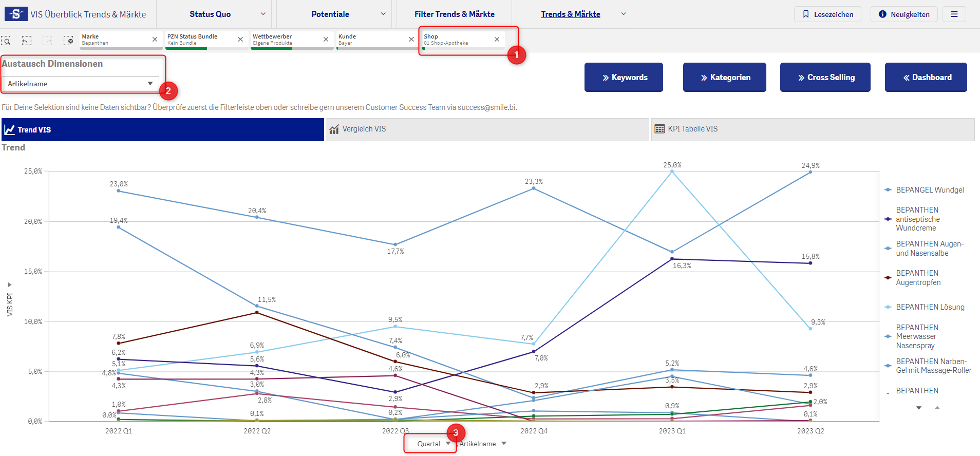Switch to Vergleich VIS tab
The image size is (980, 456).
(x=486, y=129)
